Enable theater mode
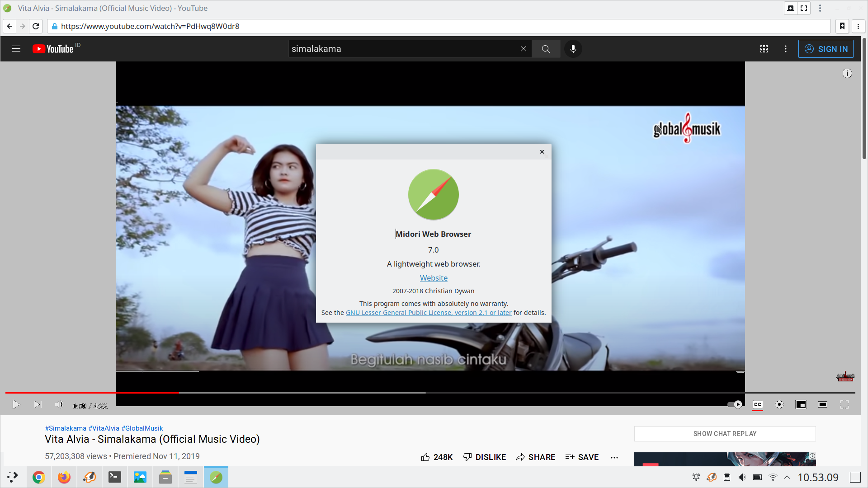Screen dimensions: 868x488 tap(822, 404)
